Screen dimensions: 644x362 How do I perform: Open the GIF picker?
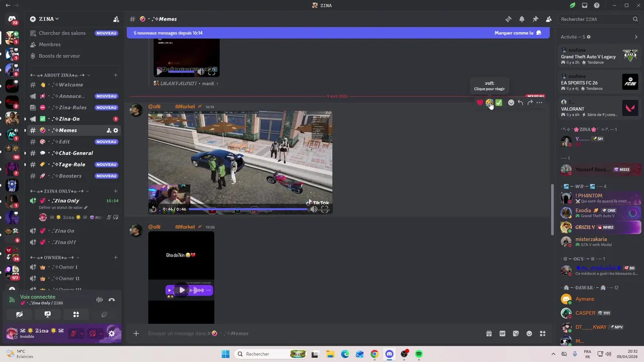click(502, 333)
